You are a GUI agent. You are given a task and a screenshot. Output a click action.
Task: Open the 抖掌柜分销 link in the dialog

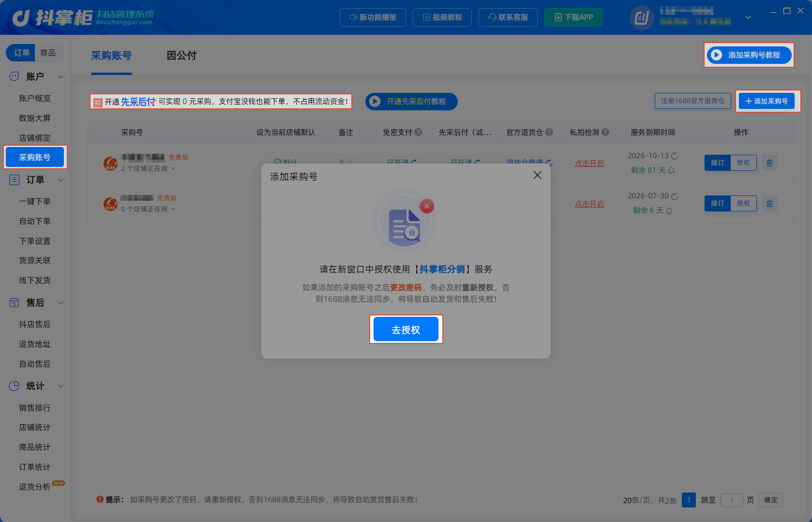click(x=442, y=269)
